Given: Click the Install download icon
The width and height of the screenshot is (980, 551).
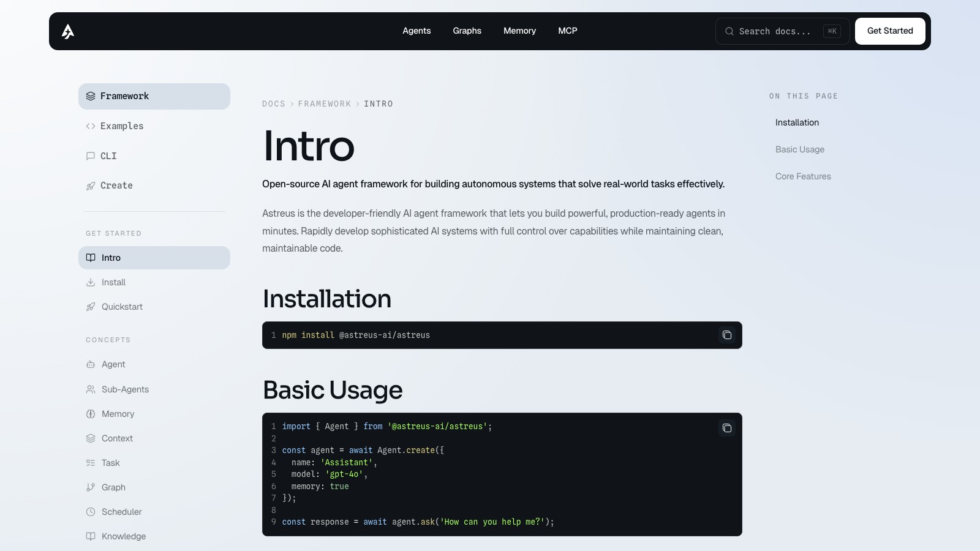Looking at the screenshot, I should click(x=91, y=282).
